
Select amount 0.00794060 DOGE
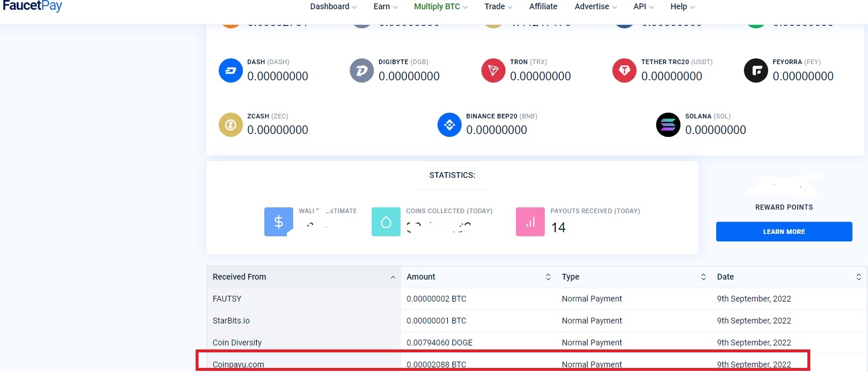[440, 343]
